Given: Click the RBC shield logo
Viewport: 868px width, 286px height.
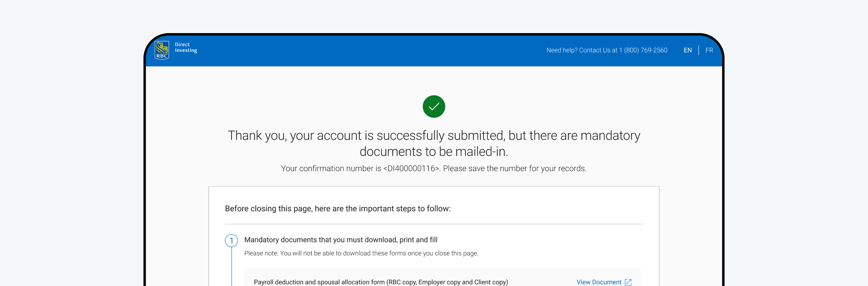Looking at the screenshot, I should click(162, 50).
